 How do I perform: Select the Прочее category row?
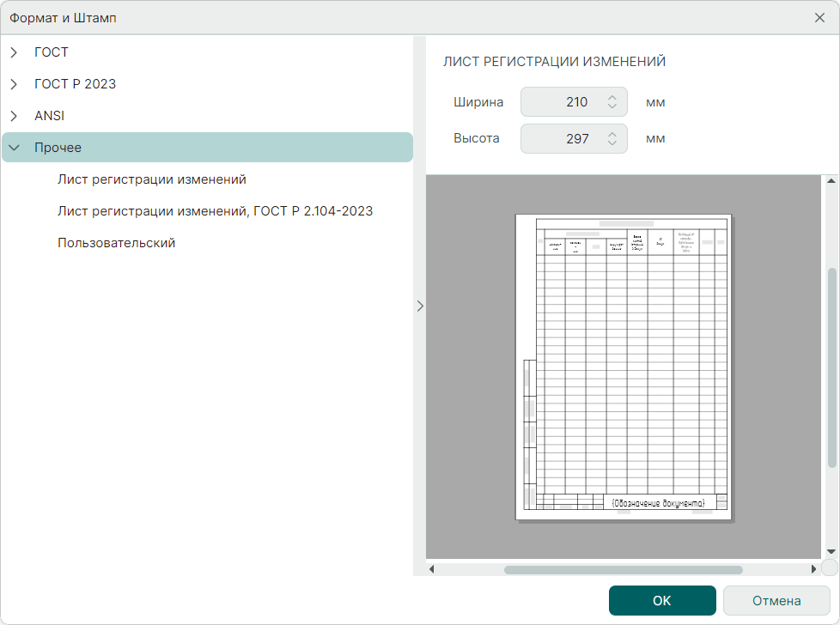click(206, 148)
